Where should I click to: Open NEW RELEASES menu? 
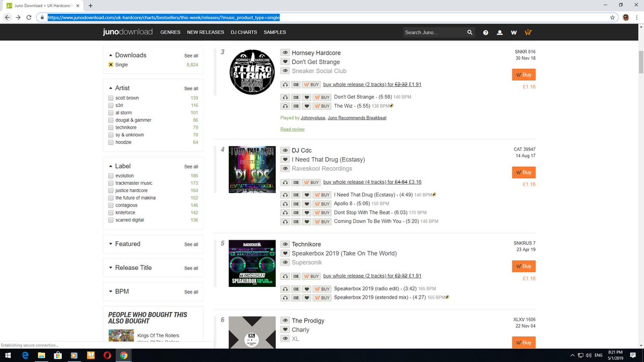tap(206, 32)
